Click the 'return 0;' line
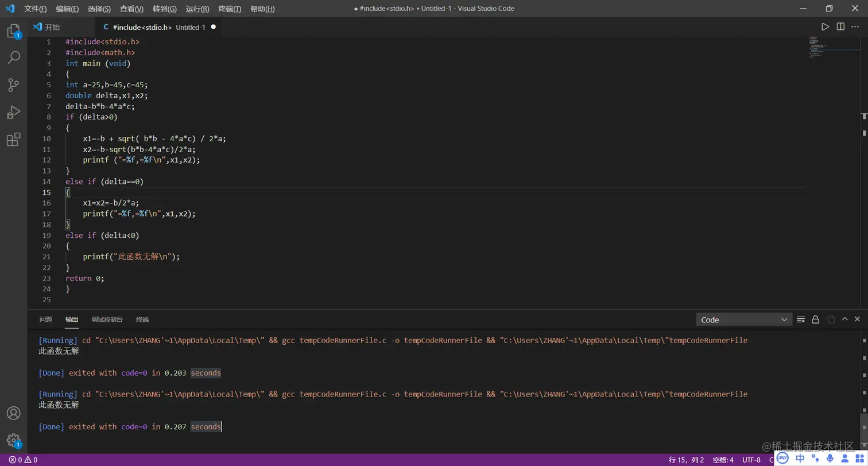 [85, 278]
